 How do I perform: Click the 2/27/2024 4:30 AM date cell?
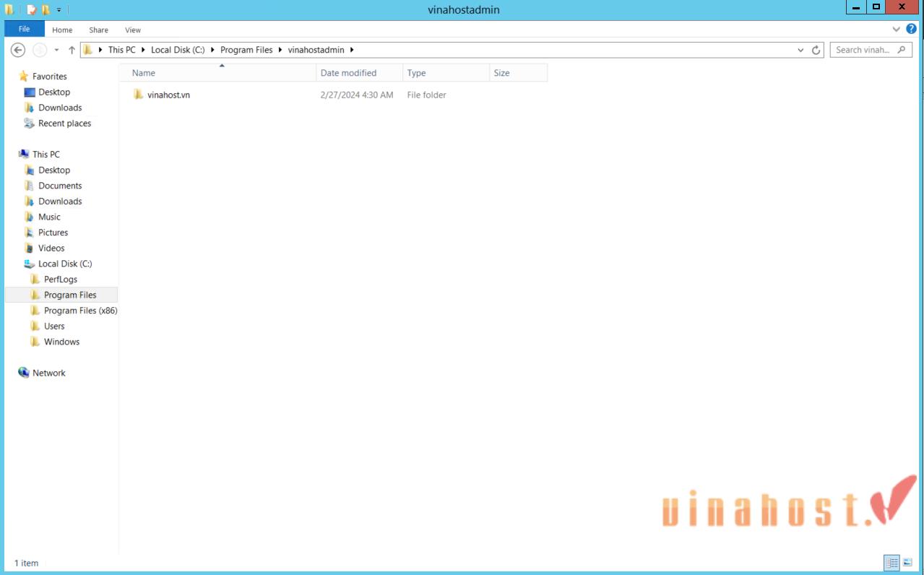pos(357,95)
